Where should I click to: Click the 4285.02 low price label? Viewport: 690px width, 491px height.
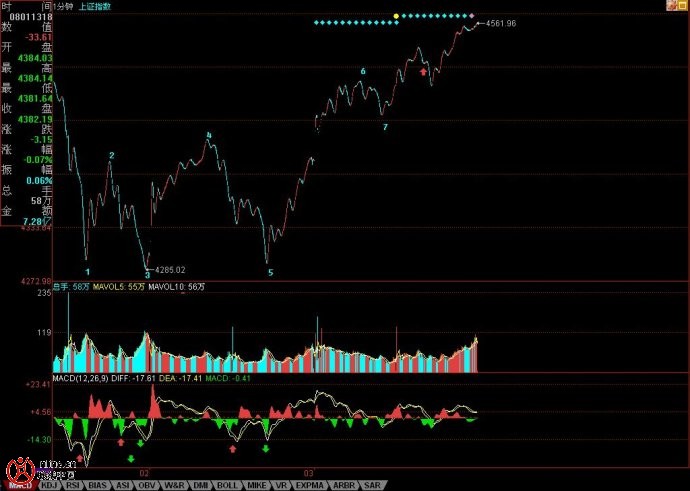pyautogui.click(x=169, y=269)
